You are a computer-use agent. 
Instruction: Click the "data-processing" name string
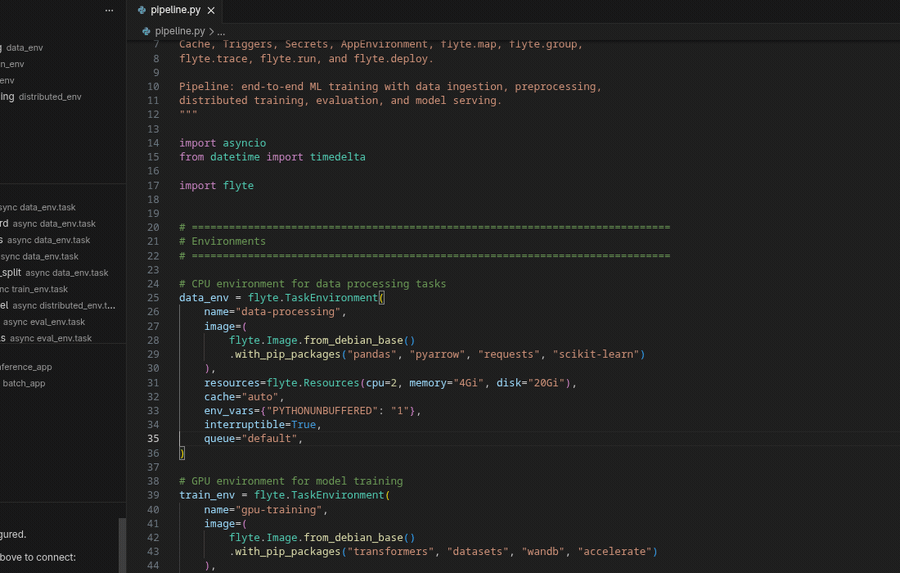coord(288,312)
